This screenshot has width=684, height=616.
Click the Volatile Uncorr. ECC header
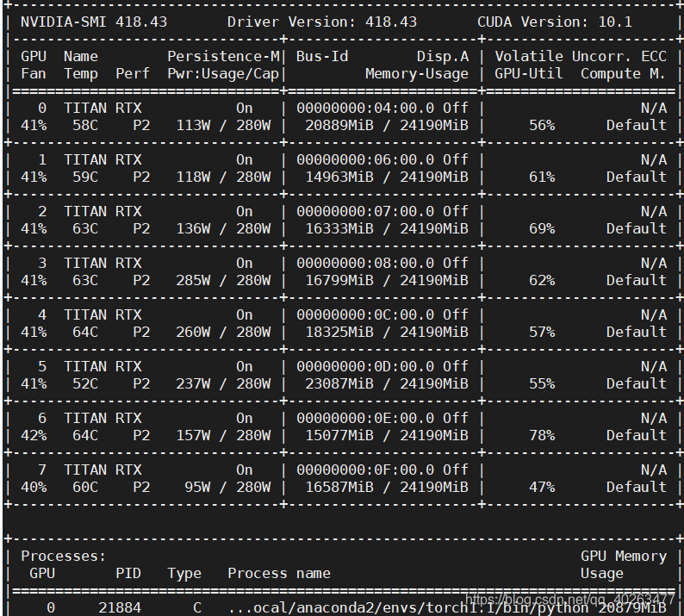pos(581,56)
